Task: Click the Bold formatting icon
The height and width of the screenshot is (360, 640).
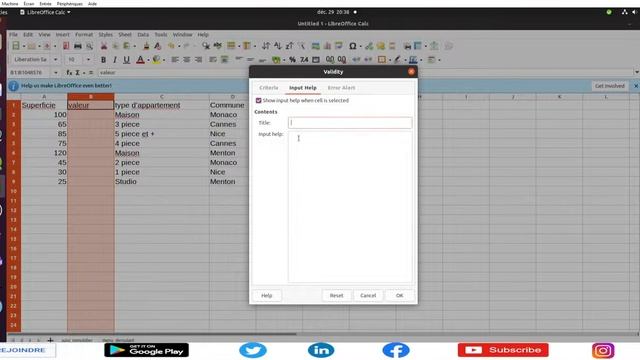Action: (103, 60)
